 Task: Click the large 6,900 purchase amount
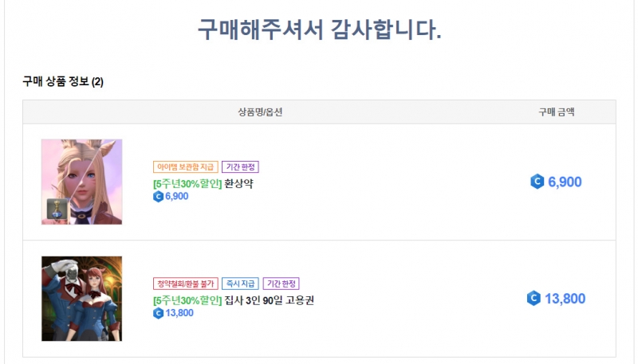565,182
